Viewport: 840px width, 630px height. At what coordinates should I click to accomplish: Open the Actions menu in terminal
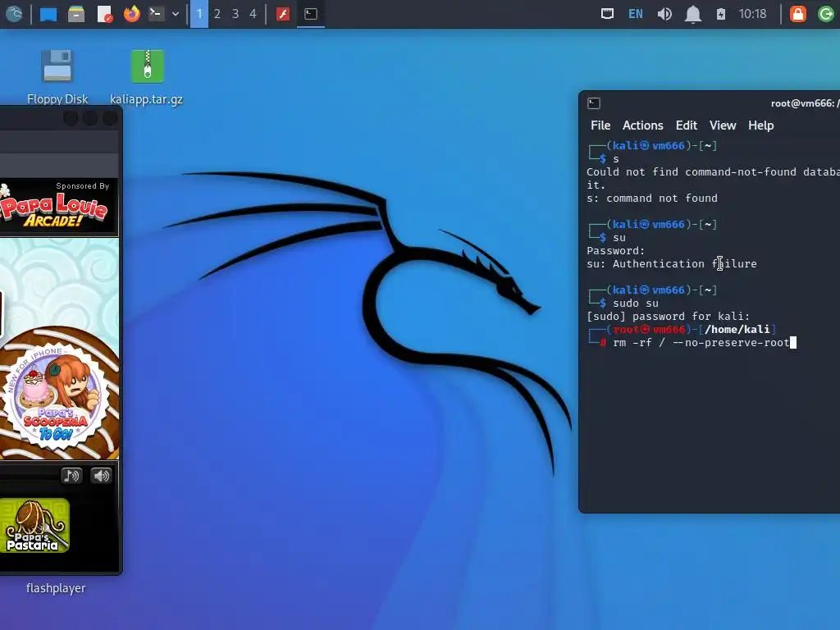[642, 126]
